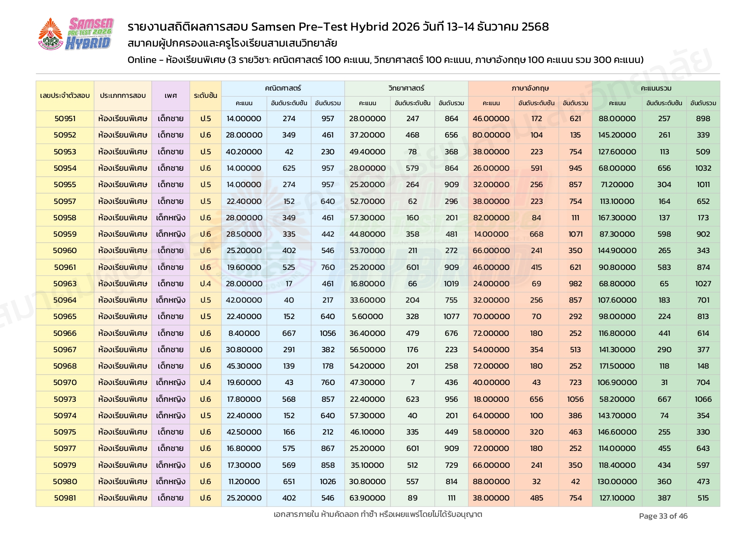Click the Page 33 of 46 indicator
The image size is (756, 535).
pos(663,516)
